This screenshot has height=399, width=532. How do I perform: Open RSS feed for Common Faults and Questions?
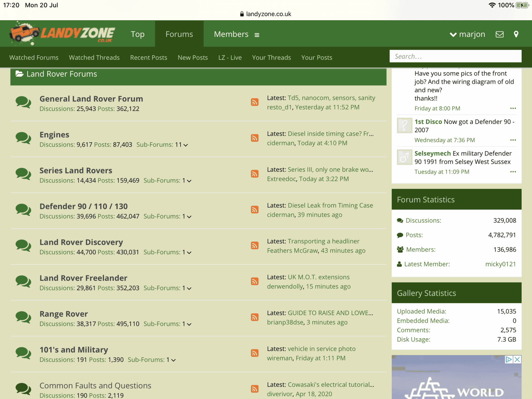(x=255, y=389)
